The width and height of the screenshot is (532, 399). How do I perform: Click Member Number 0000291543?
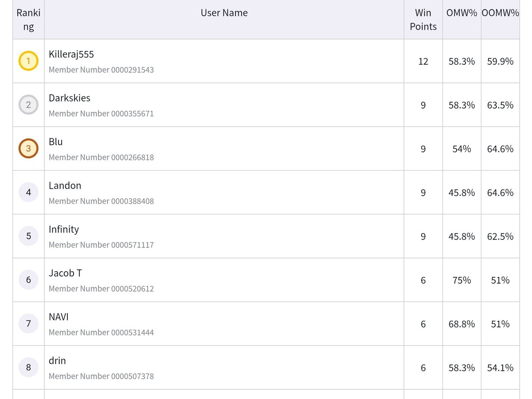[101, 70]
